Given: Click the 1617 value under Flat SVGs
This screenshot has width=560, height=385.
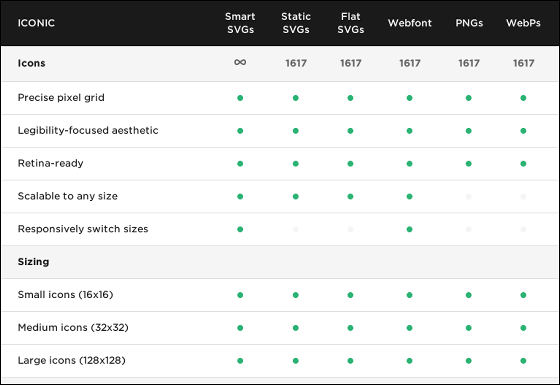Looking at the screenshot, I should coord(350,63).
